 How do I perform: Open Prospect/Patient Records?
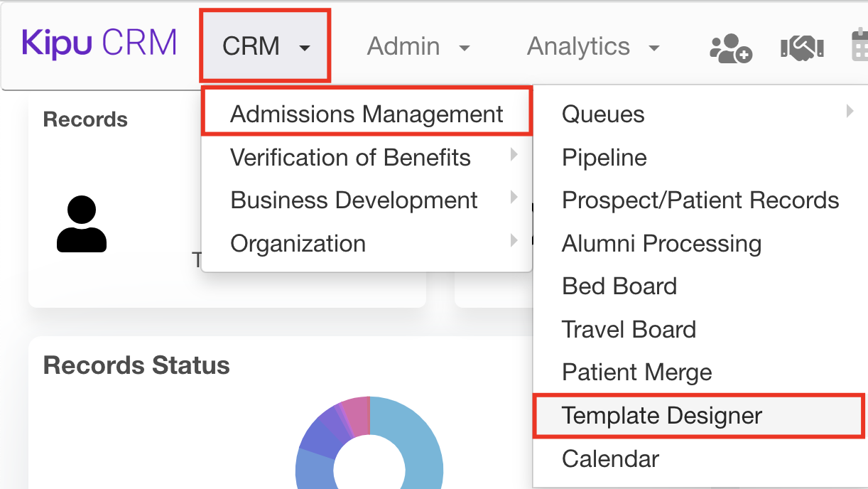tap(700, 200)
